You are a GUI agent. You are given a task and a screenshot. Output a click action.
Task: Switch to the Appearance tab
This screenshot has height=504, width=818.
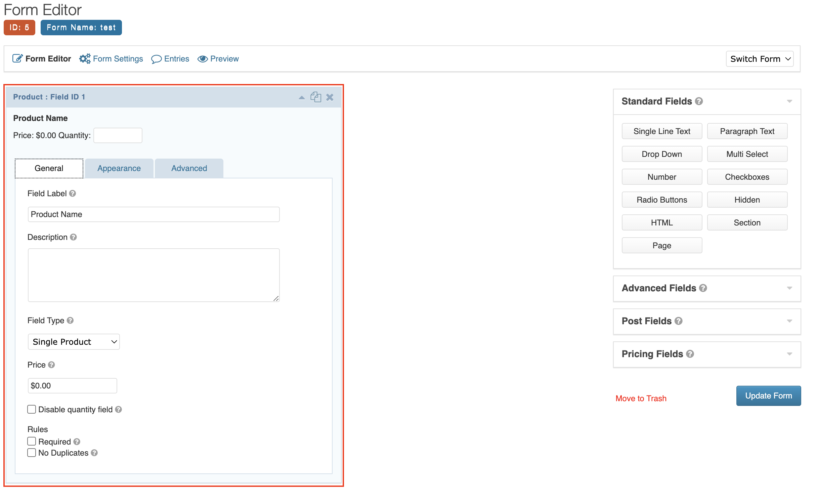[x=119, y=168]
